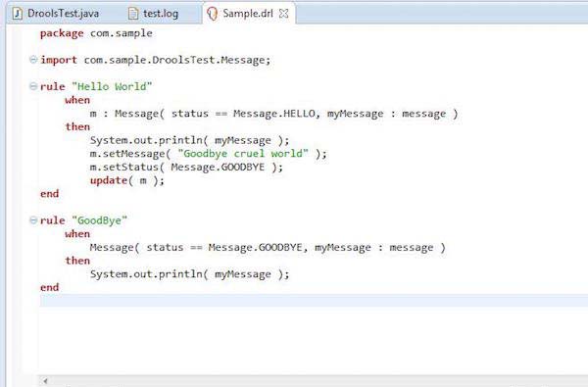Open the test.log tab
Screen dimensions: 588x387
click(x=154, y=14)
